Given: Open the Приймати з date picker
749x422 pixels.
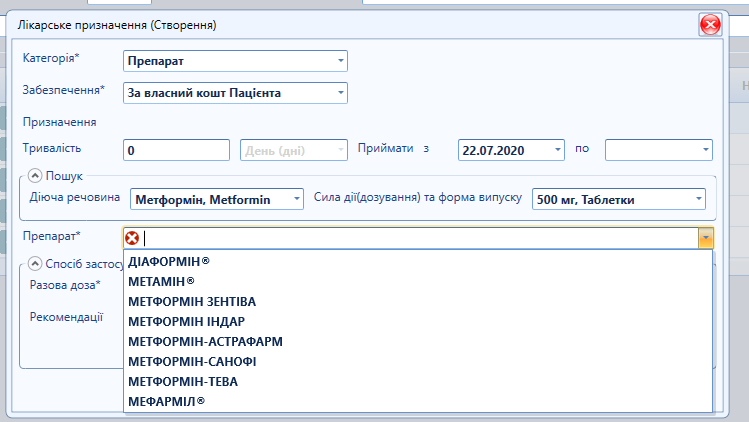Looking at the screenshot, I should [x=557, y=150].
